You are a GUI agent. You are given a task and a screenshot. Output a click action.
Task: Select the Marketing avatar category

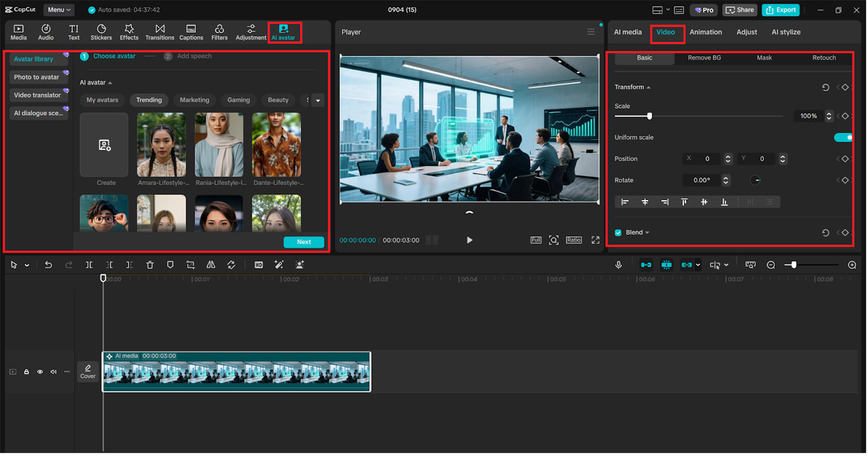(x=195, y=100)
